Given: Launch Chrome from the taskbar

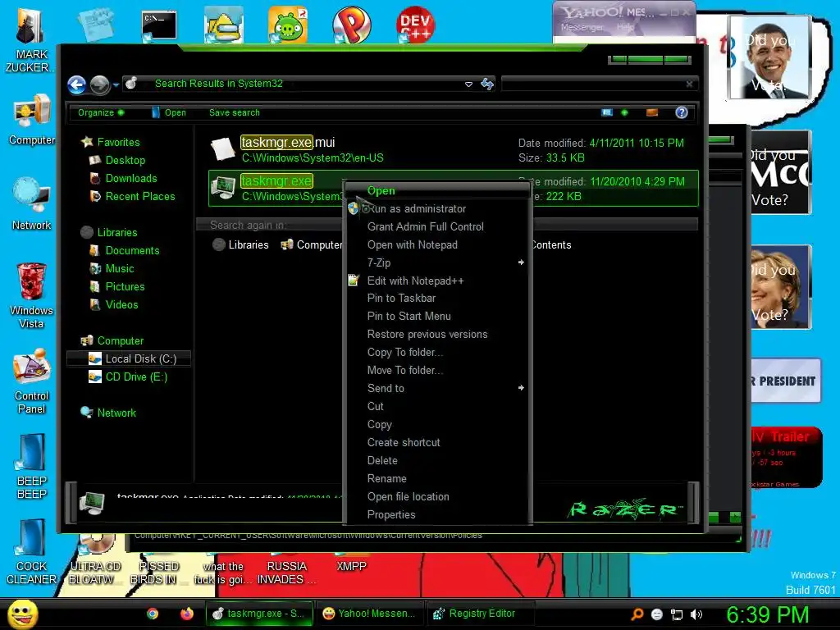Looking at the screenshot, I should coord(152,614).
